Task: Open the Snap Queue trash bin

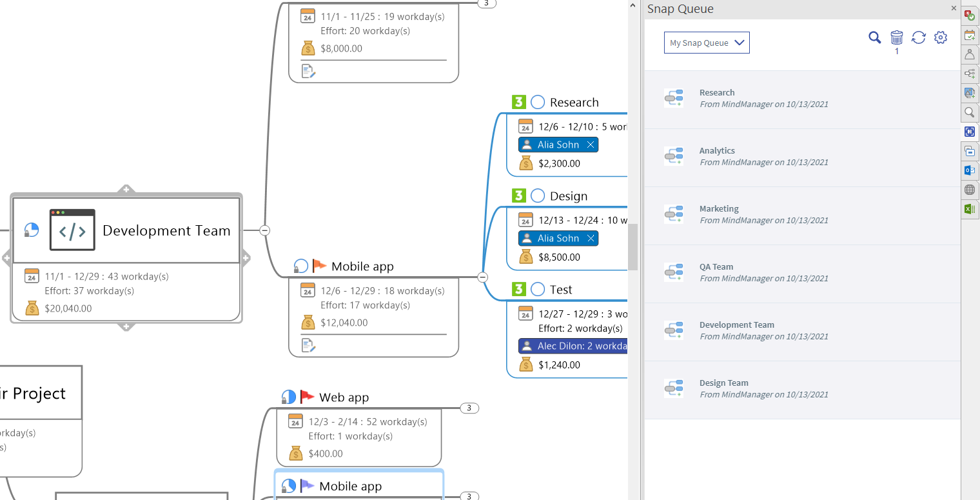Action: click(897, 37)
